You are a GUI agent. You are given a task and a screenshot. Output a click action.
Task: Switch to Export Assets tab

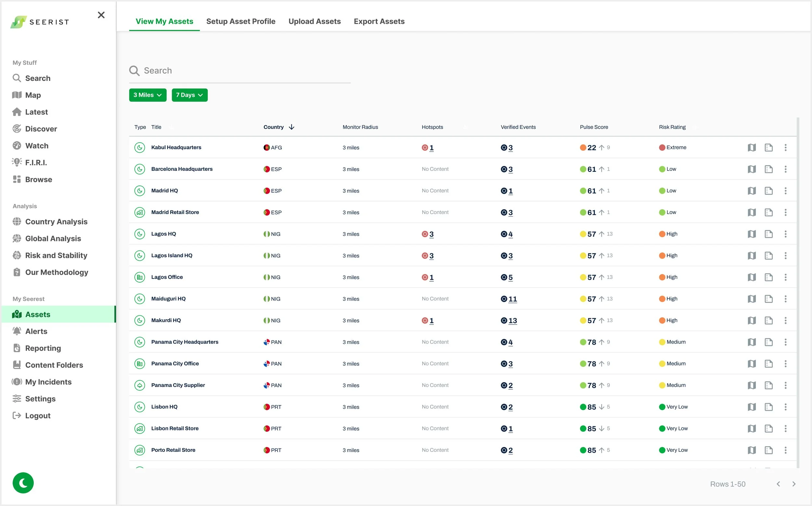point(379,21)
